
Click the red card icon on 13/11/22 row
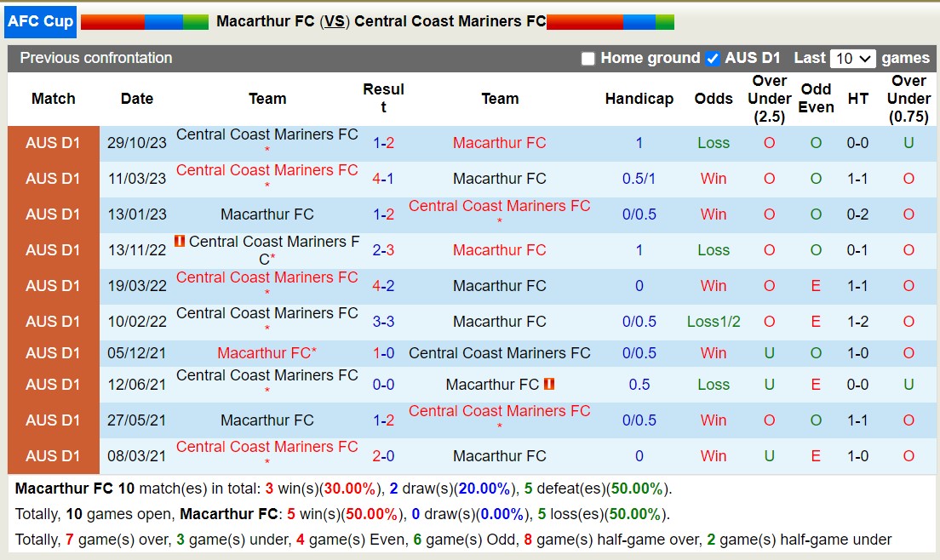point(178,241)
